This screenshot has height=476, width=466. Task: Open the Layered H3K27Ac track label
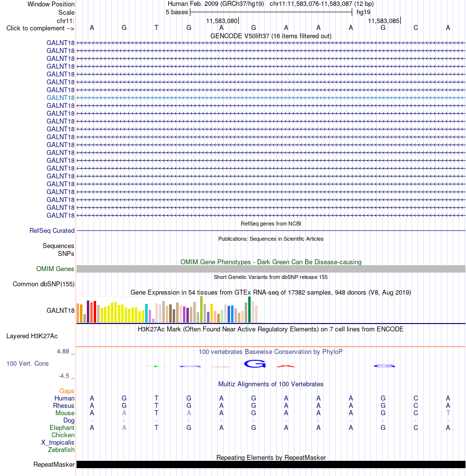[x=32, y=336]
